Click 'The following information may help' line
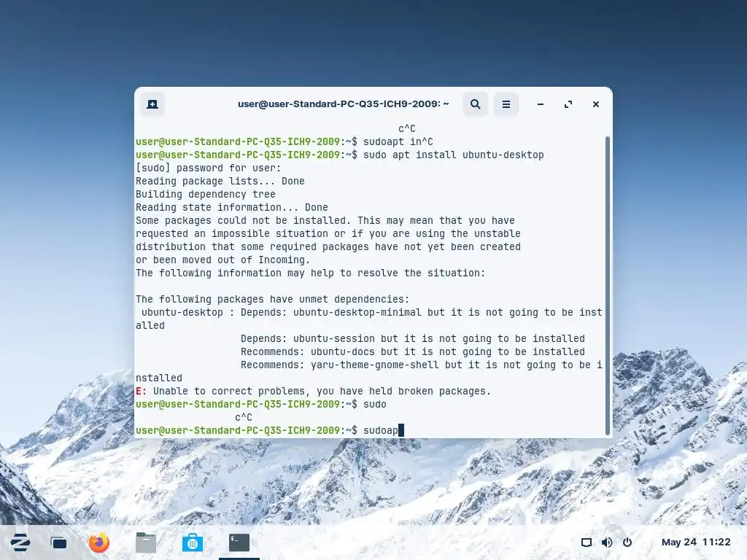747x560 pixels. 310,273
